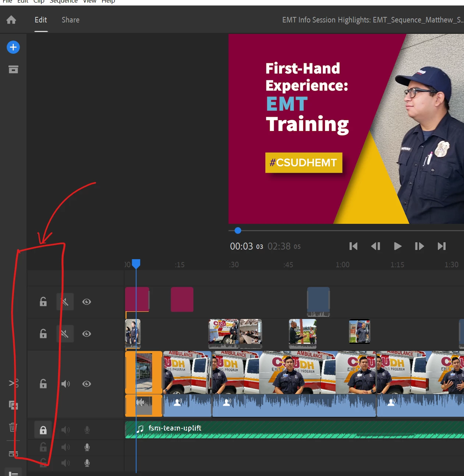
Task: Mute the second audio track
Action: [x=65, y=447]
